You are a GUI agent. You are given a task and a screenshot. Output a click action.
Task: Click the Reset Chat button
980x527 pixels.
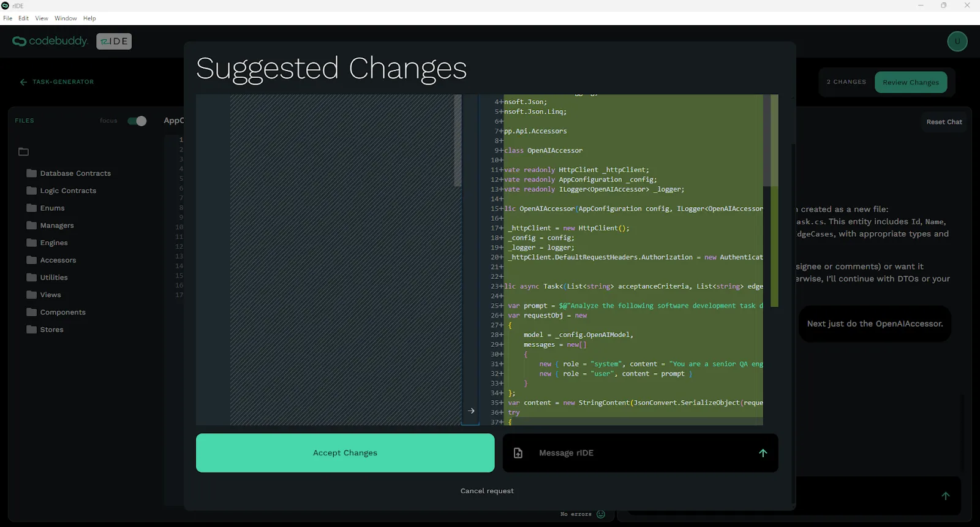[x=944, y=122]
